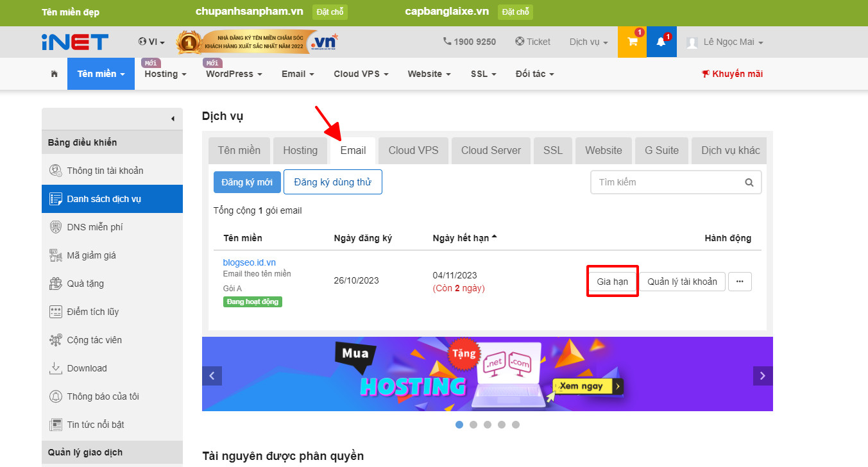
Task: Expand the Email navigation menu
Action: (x=298, y=74)
